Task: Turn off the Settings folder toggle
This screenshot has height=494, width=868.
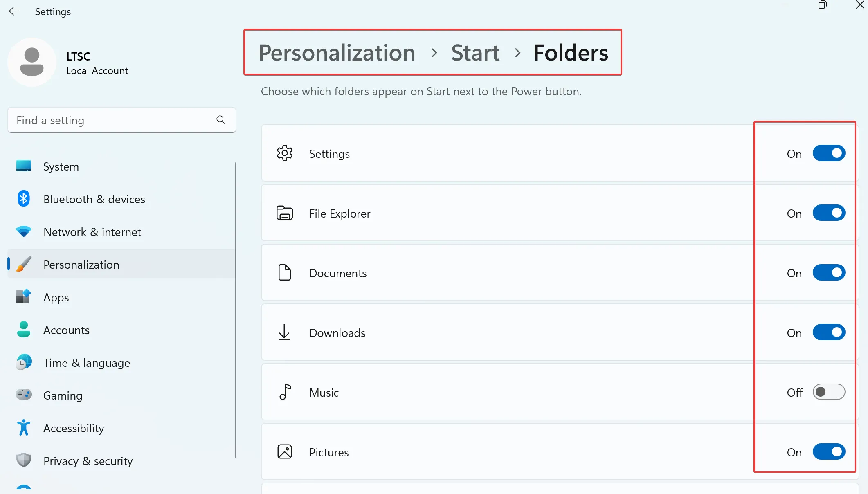Action: pos(829,153)
